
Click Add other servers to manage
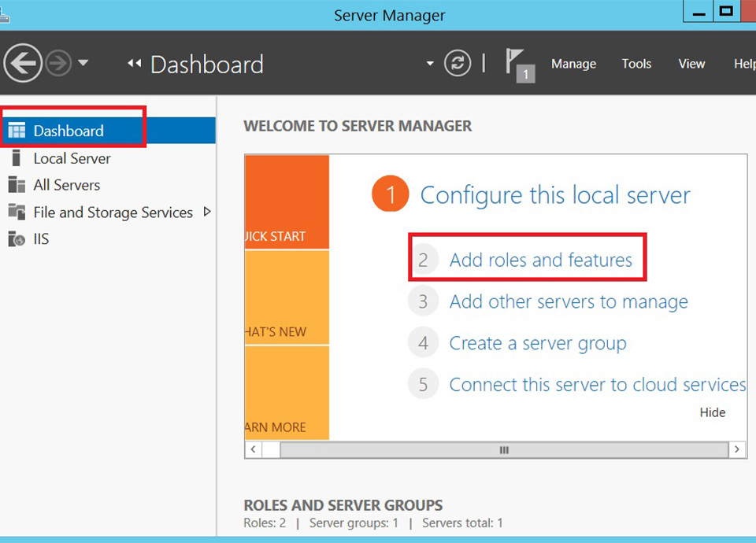(569, 301)
